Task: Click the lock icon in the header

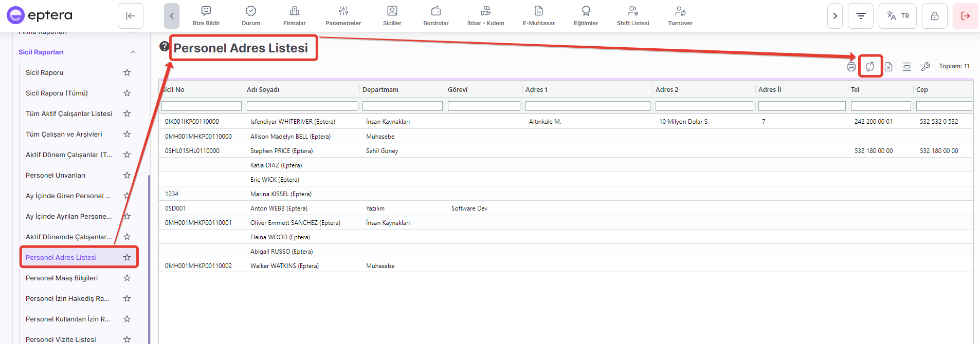Action: click(x=934, y=16)
